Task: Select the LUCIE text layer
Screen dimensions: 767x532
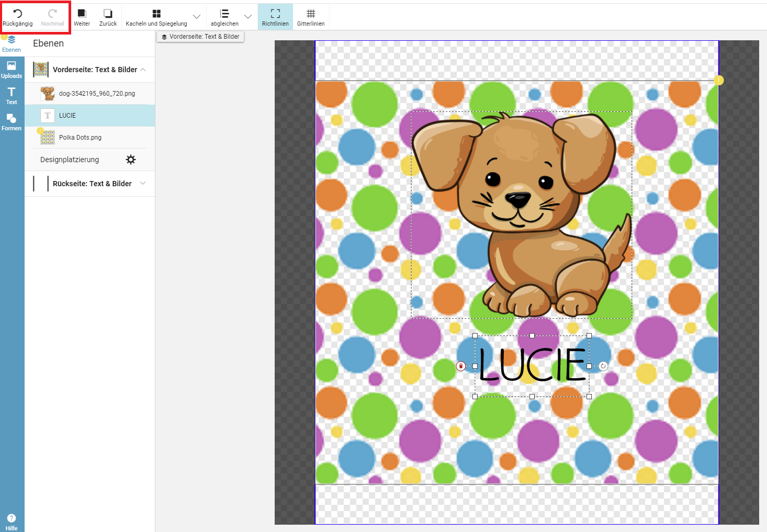Action: point(90,116)
